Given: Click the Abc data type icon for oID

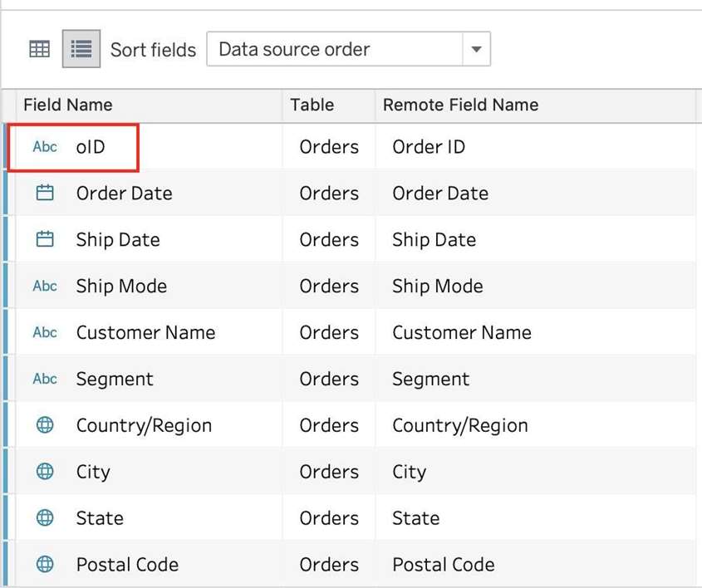Looking at the screenshot, I should click(45, 147).
